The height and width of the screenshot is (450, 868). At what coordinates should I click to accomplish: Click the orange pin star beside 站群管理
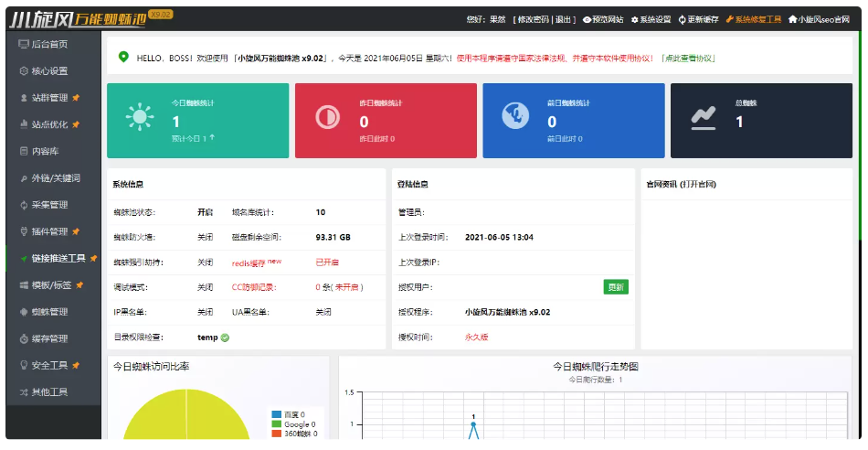coord(76,98)
